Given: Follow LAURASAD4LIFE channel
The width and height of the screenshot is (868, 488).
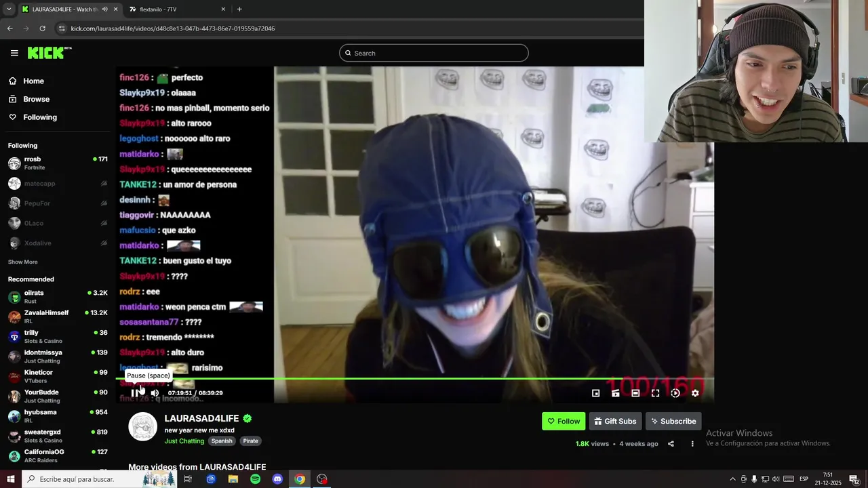Looking at the screenshot, I should 564,421.
